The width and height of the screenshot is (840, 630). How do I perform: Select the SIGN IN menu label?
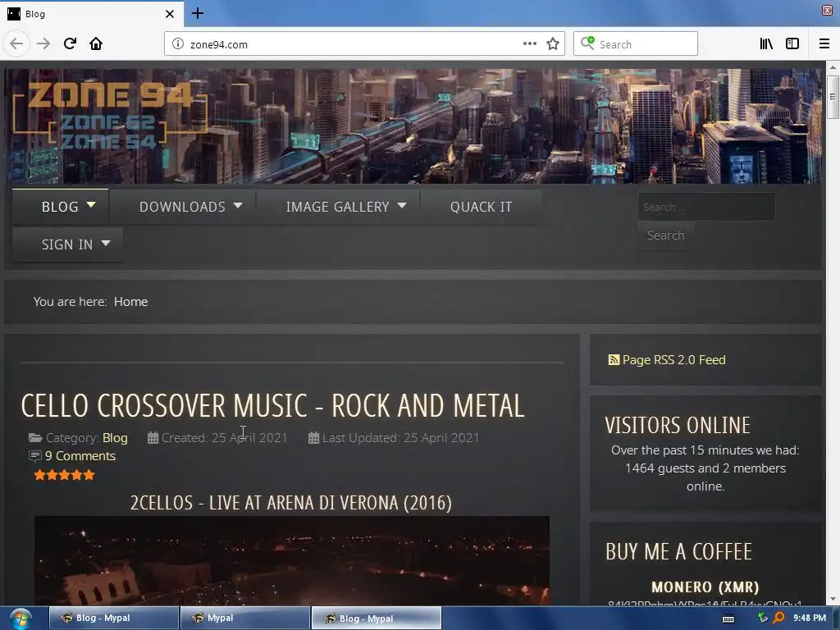click(x=67, y=244)
